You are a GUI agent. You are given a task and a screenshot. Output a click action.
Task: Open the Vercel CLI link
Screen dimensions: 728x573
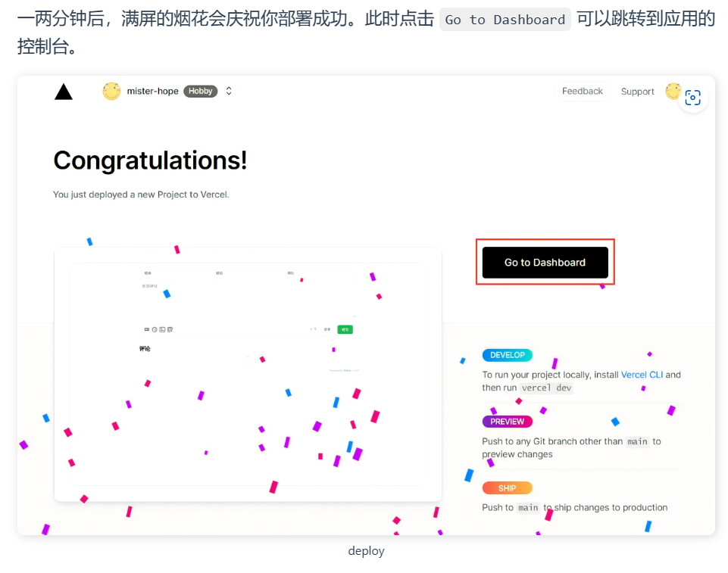(x=642, y=375)
